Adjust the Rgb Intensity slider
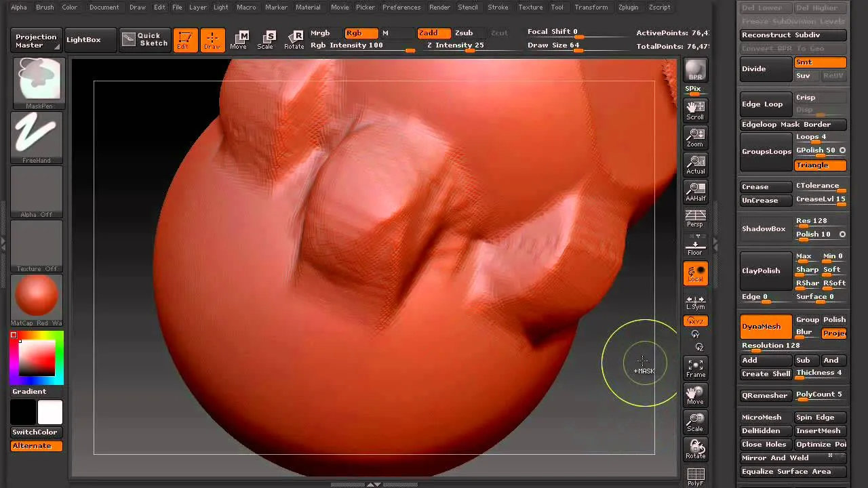Image resolution: width=868 pixels, height=488 pixels. click(x=362, y=45)
